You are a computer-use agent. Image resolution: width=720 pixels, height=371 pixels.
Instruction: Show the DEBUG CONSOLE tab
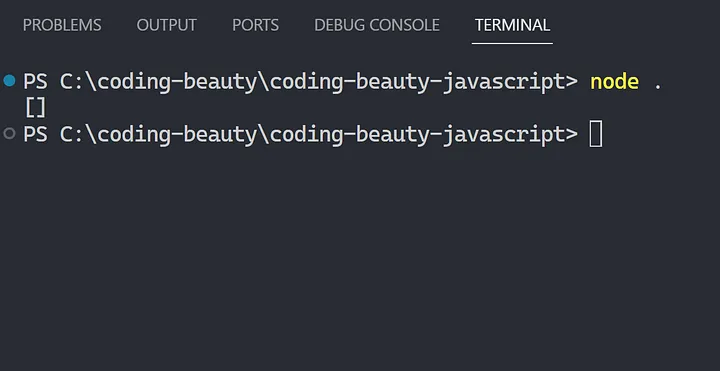[377, 25]
